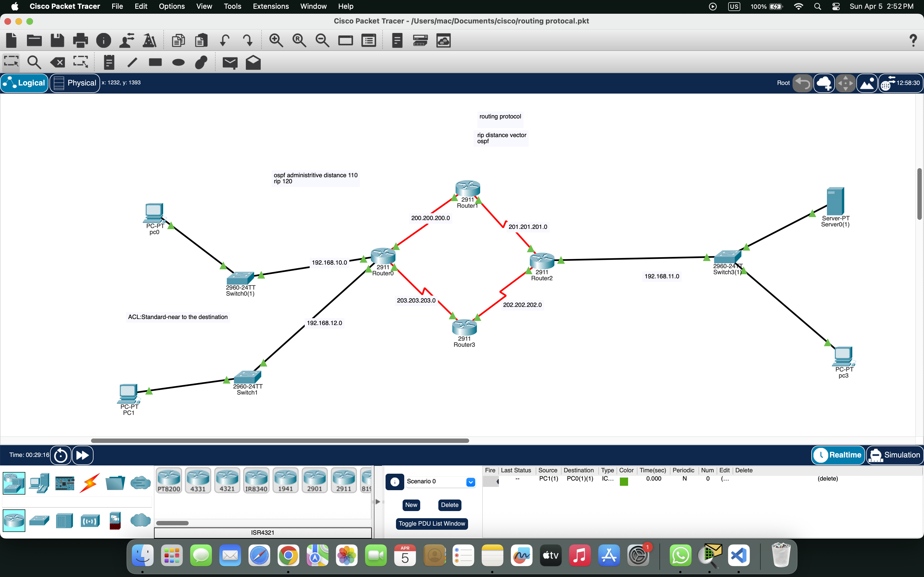Click the Save file icon
This screenshot has height=577, width=924.
coord(57,40)
